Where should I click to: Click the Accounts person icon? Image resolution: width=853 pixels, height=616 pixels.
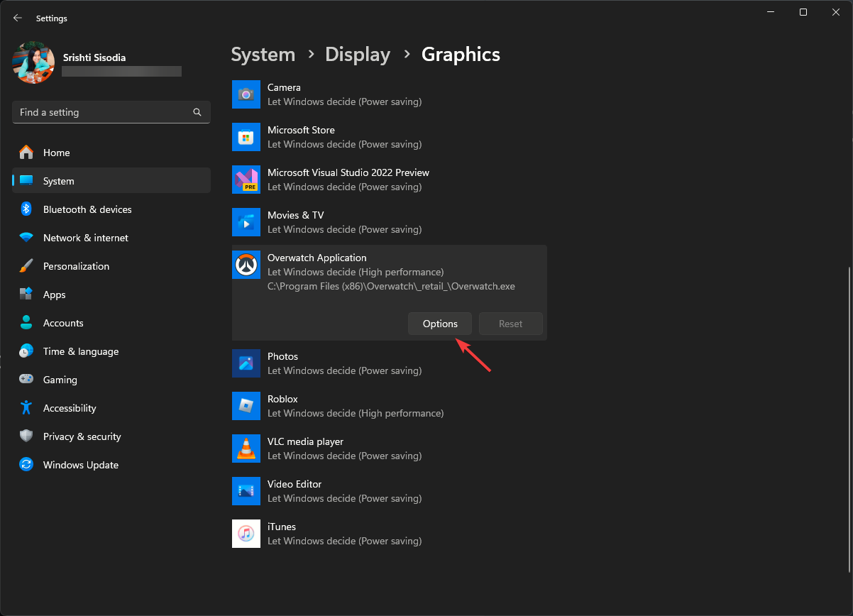pyautogui.click(x=26, y=323)
